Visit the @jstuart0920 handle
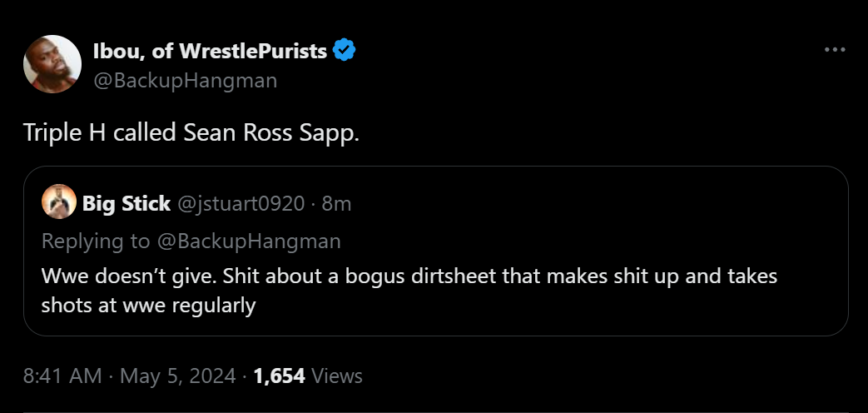The width and height of the screenshot is (868, 413). tap(241, 202)
